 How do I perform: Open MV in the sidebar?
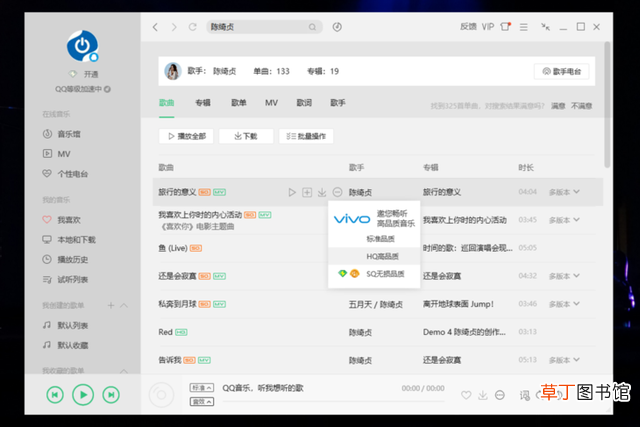(x=57, y=154)
